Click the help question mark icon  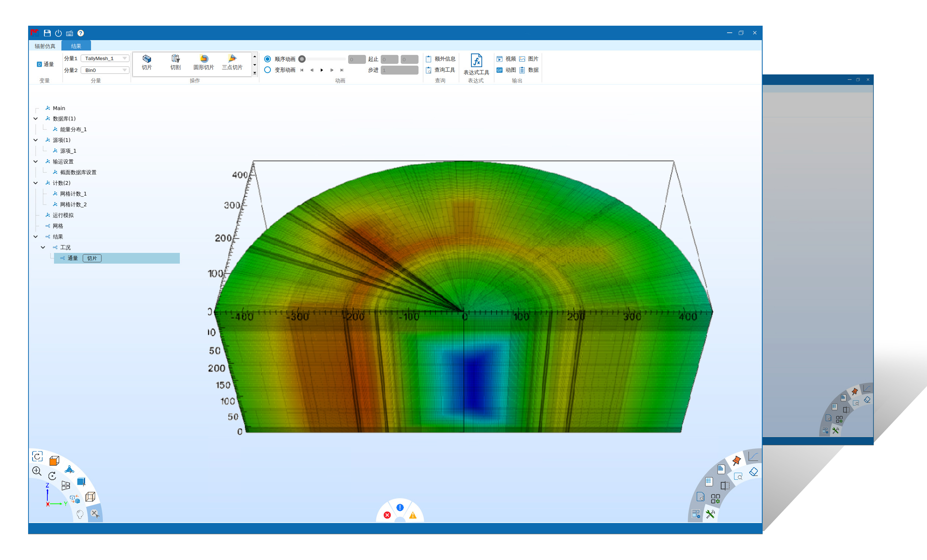coord(81,33)
